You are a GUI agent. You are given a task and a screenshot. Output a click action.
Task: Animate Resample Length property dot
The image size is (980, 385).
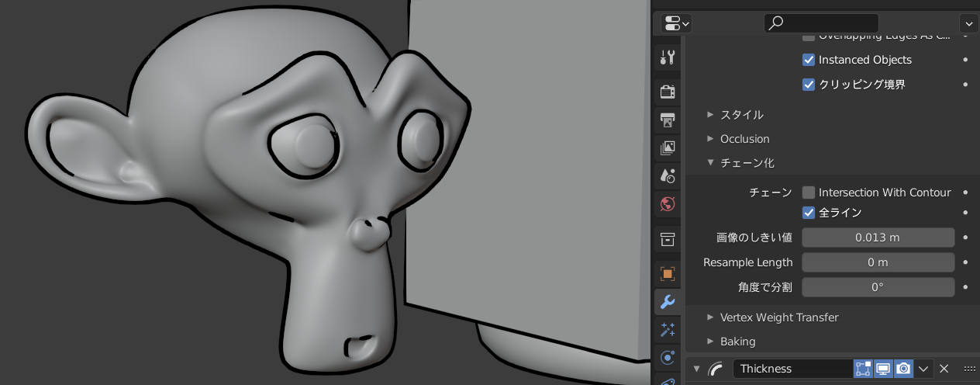[x=965, y=262]
